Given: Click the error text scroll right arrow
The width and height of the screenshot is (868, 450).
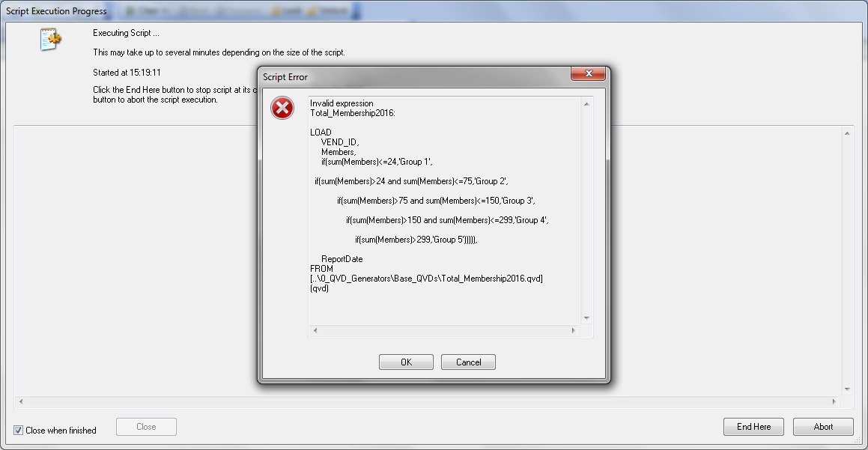Looking at the screenshot, I should (574, 330).
